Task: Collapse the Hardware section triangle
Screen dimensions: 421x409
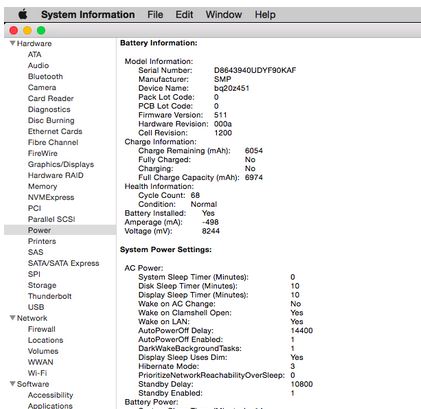Action: 13,43
